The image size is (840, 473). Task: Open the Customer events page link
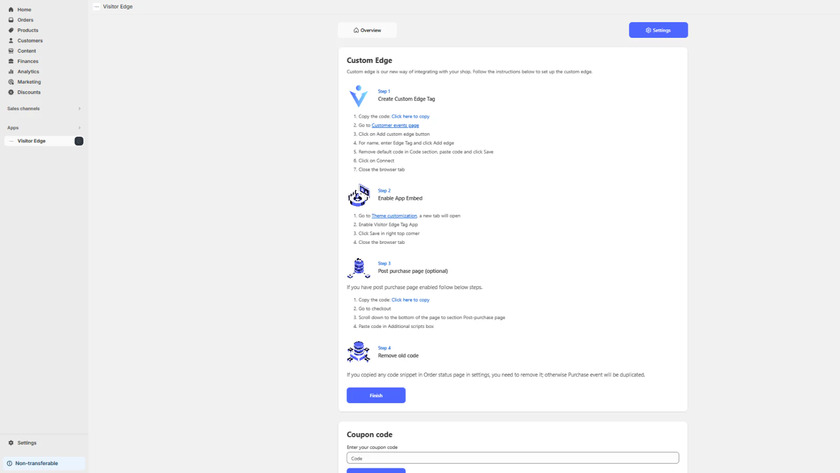[395, 125]
